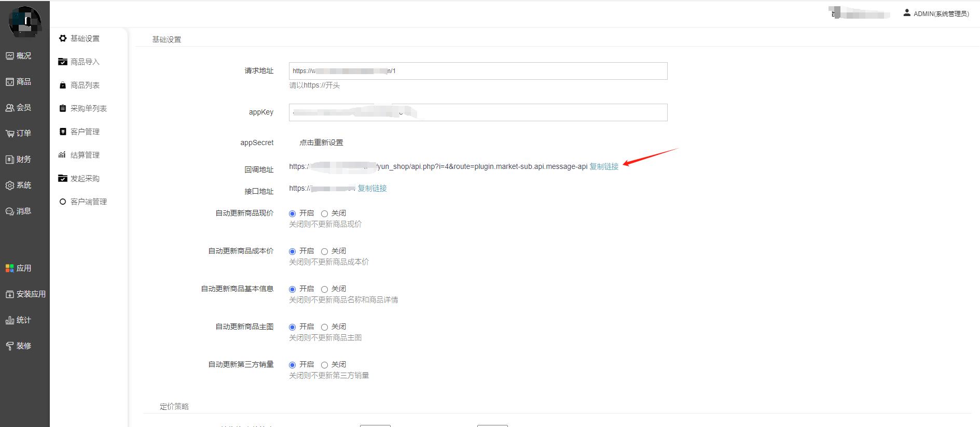Click hint text 关闭则不更新商品主图
This screenshot has width=980, height=427.
325,337
